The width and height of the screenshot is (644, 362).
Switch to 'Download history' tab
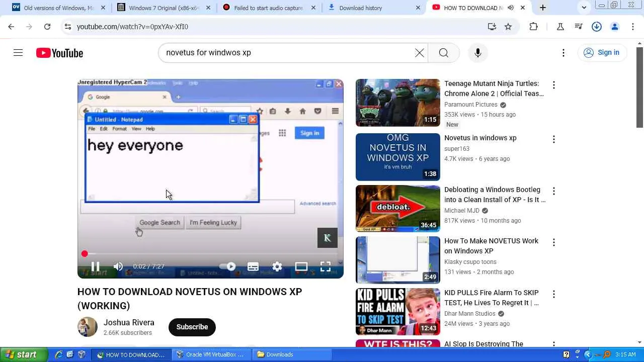373,8
